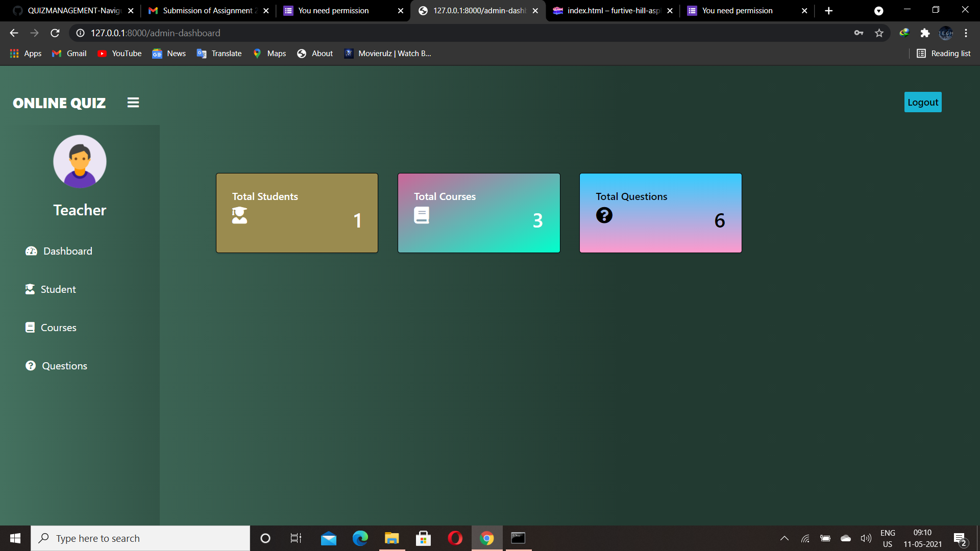The width and height of the screenshot is (980, 551).
Task: Expand the Chrome extensions puzzle menu
Action: pyautogui.click(x=925, y=33)
